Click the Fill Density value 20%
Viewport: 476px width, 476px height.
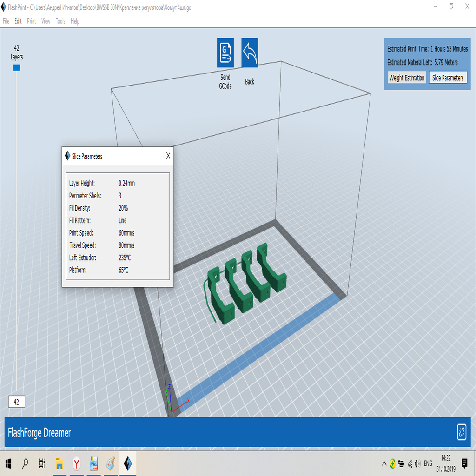pyautogui.click(x=123, y=208)
